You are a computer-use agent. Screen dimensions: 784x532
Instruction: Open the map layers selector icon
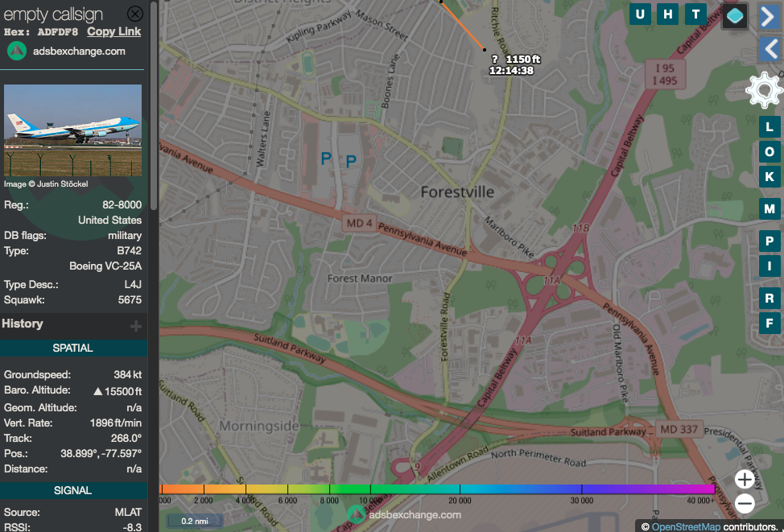735,16
